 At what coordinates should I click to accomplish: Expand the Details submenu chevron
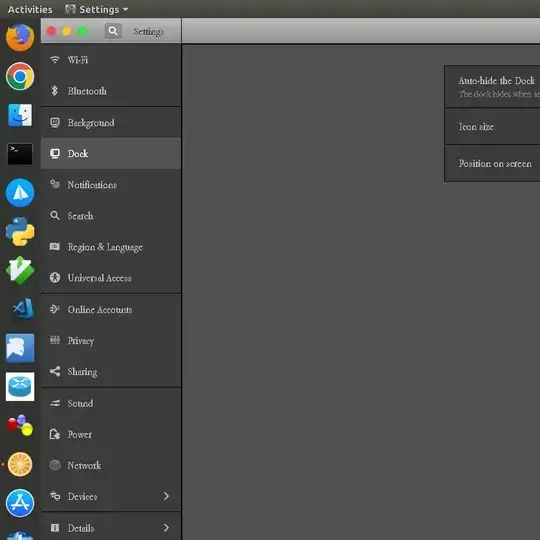[166, 528]
